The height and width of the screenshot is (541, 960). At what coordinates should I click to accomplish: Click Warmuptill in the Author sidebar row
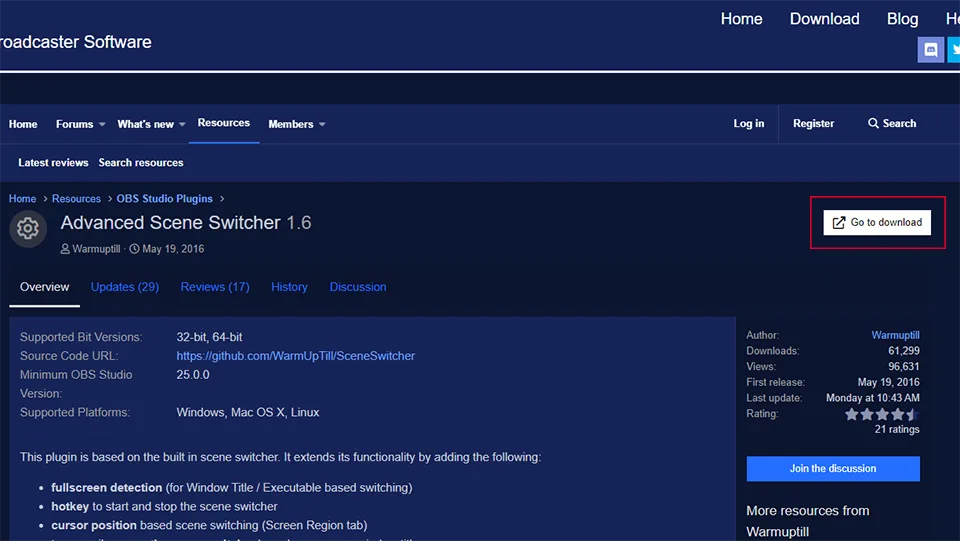pyautogui.click(x=895, y=335)
